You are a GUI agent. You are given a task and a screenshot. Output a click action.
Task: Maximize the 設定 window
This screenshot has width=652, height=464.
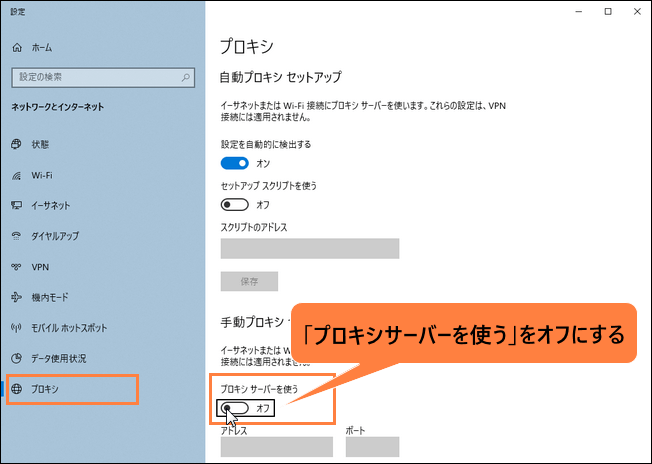click(x=608, y=12)
